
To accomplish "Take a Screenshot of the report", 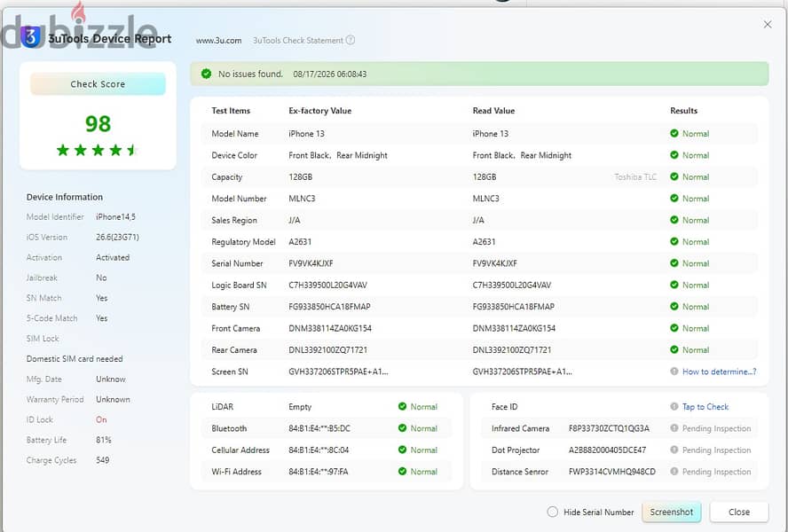I will tap(672, 512).
